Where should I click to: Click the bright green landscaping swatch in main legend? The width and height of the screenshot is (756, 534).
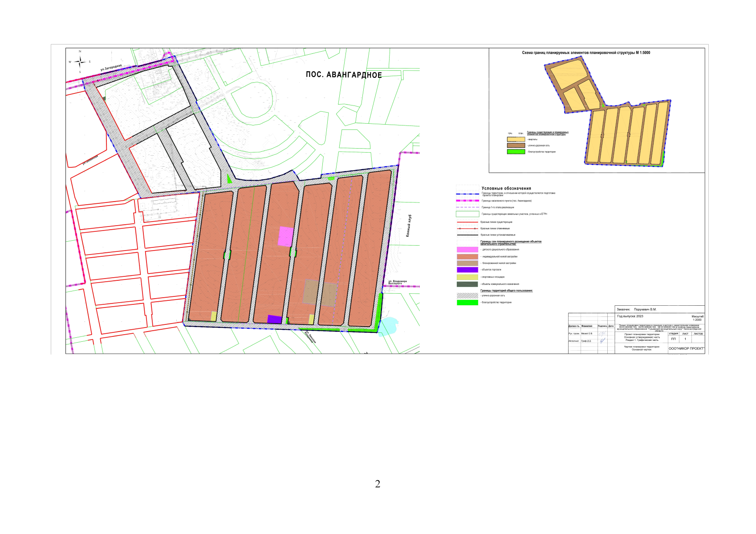[x=467, y=303]
